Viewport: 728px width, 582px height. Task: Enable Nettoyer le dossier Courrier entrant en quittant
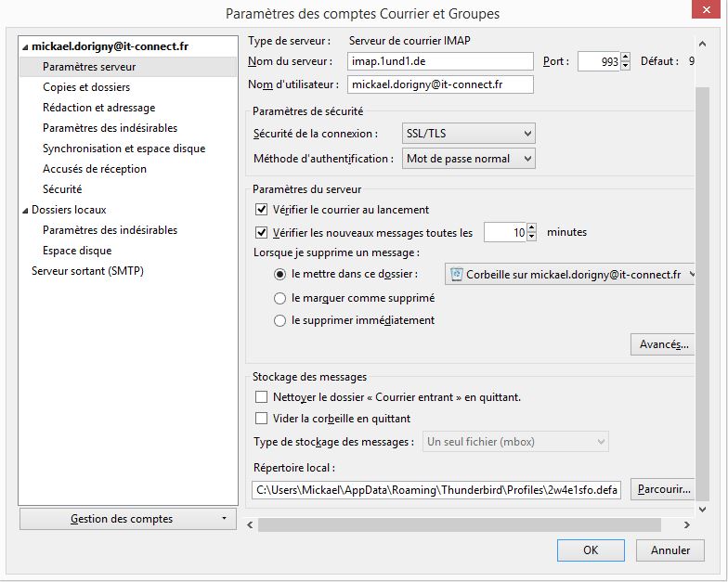[x=262, y=397]
